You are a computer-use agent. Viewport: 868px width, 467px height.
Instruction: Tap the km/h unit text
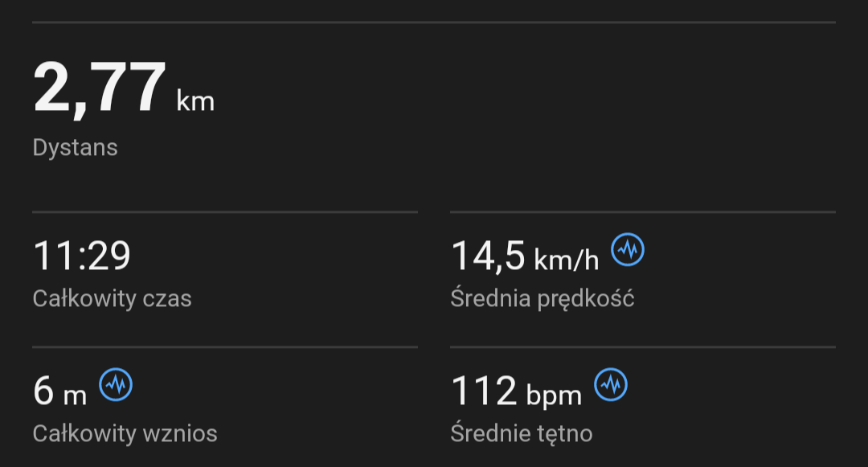coord(567,260)
